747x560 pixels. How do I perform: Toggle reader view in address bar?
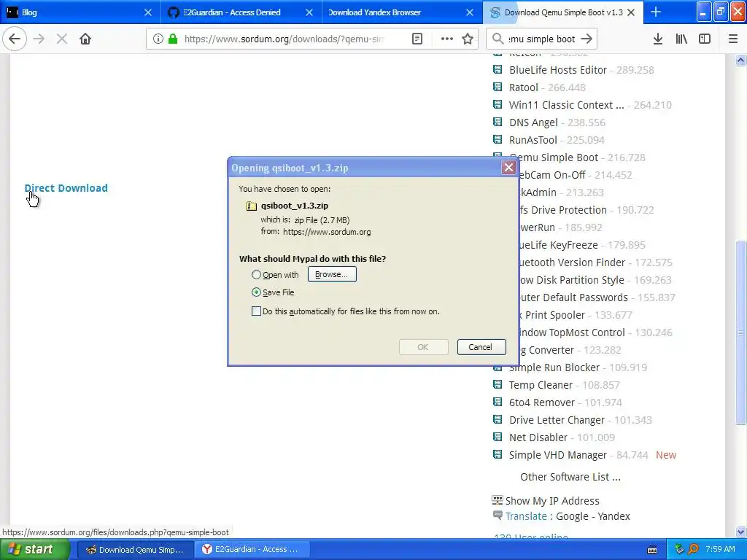(x=417, y=39)
